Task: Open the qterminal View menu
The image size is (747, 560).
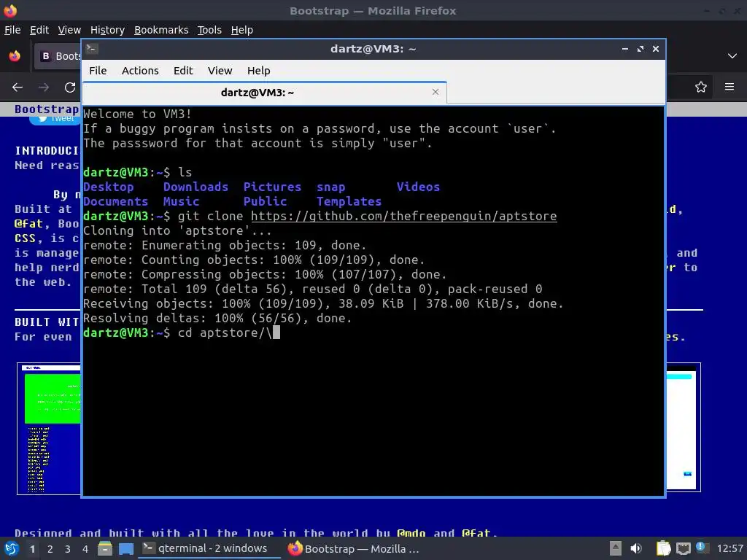Action: coord(220,71)
